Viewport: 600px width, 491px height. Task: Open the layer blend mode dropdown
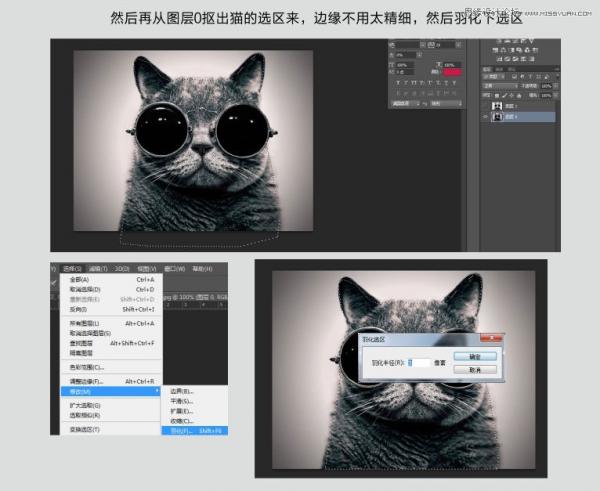tap(498, 83)
